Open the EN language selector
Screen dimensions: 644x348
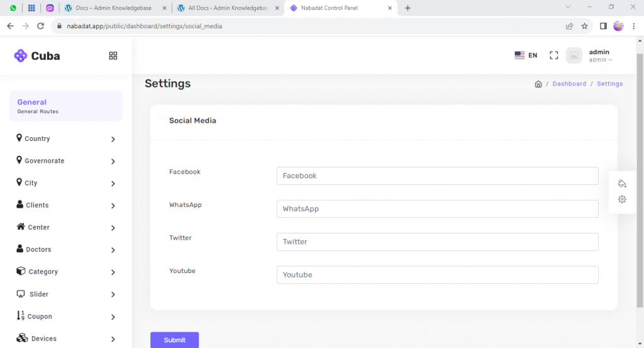point(526,55)
